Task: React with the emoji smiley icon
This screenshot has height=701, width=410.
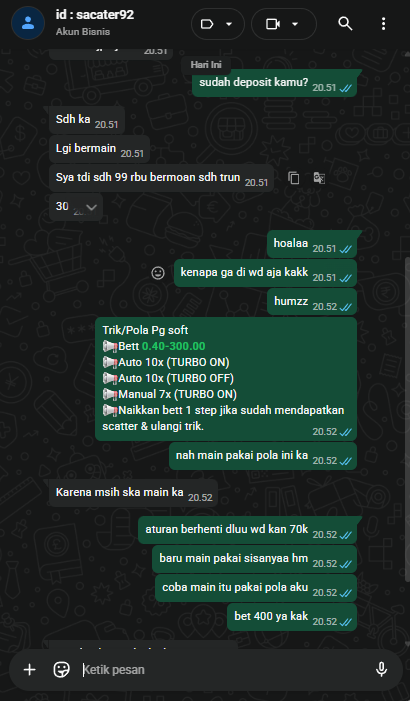Action: tap(158, 273)
